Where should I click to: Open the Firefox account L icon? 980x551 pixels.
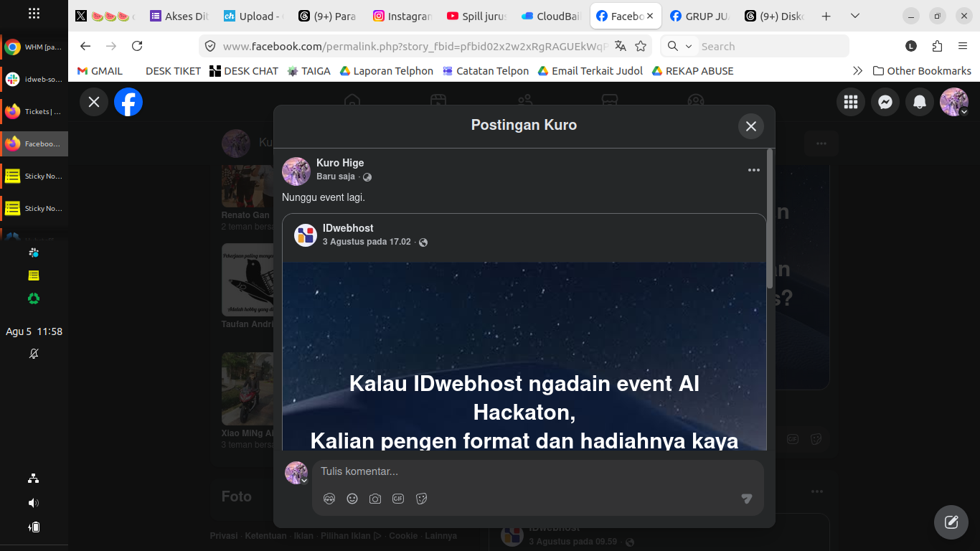click(x=911, y=46)
